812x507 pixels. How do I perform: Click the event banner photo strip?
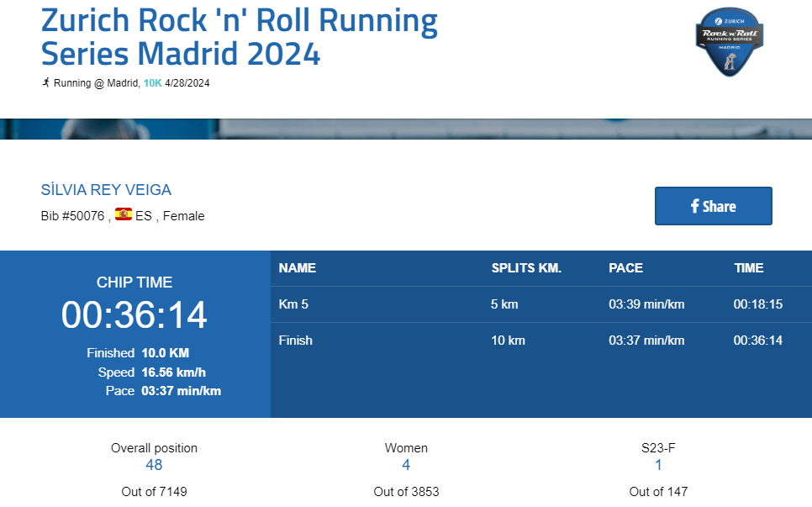(406, 129)
